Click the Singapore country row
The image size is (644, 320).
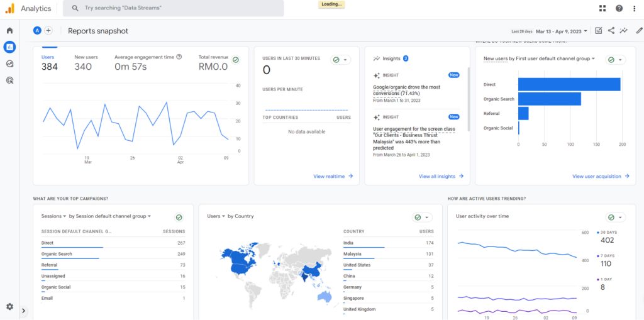(389, 299)
